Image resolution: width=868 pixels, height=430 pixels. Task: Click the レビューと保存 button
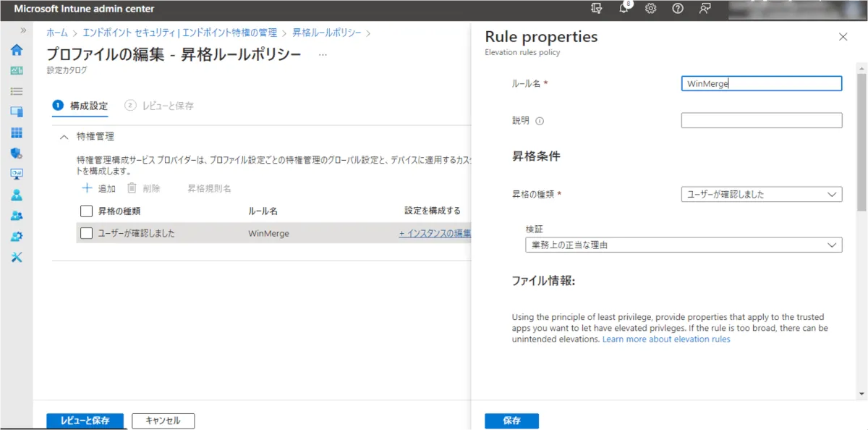(x=85, y=421)
